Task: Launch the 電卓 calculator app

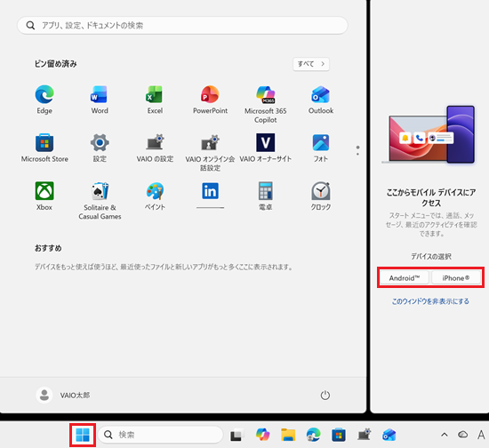Action: 266,196
